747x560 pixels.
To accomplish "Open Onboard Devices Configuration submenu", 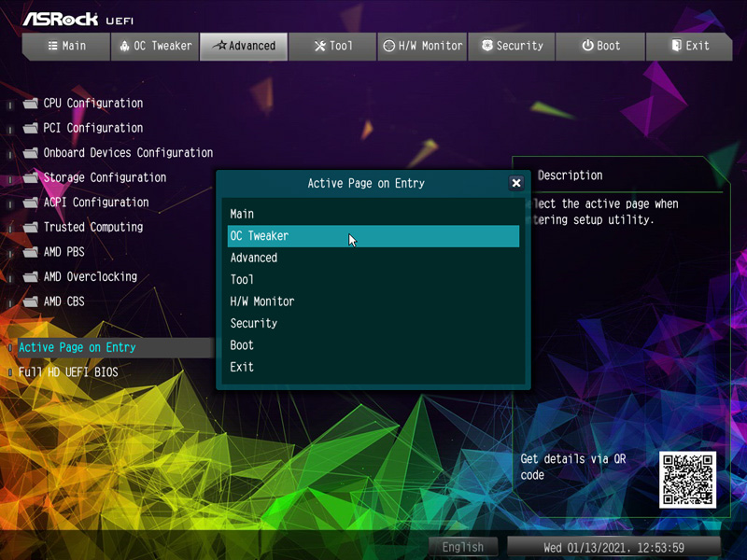I will click(128, 153).
